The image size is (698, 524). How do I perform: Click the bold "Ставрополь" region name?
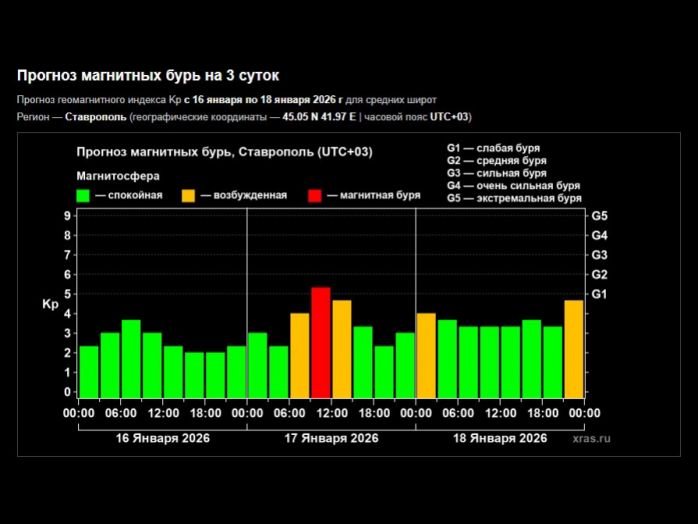pos(96,117)
